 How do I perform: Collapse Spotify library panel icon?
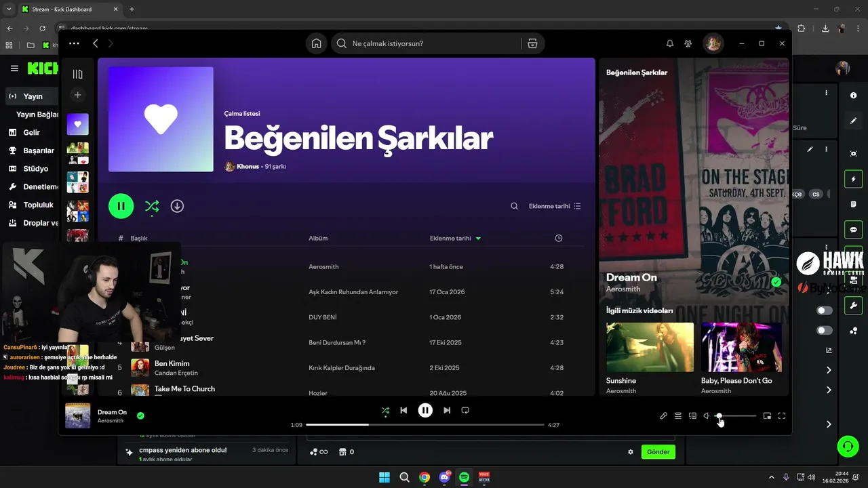[x=78, y=74]
